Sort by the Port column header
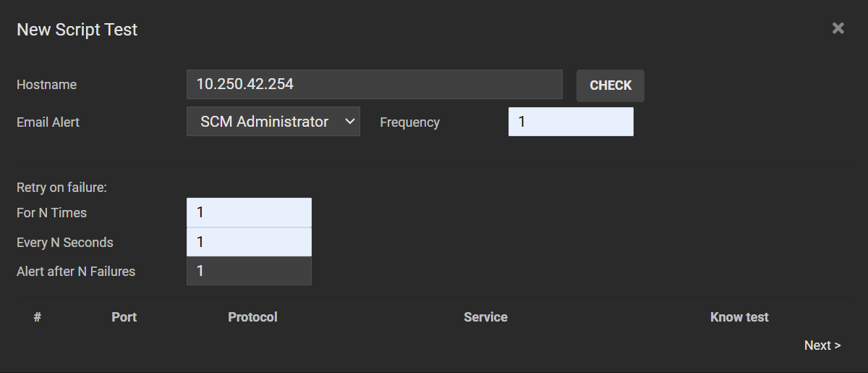 (124, 317)
